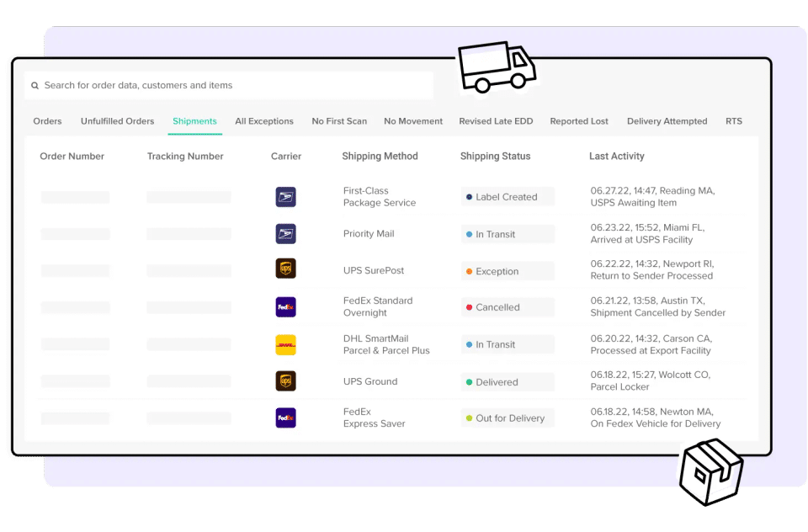This screenshot has height=532, width=808.
Task: Click FedEx icon in Standard Overnight row
Action: [285, 307]
